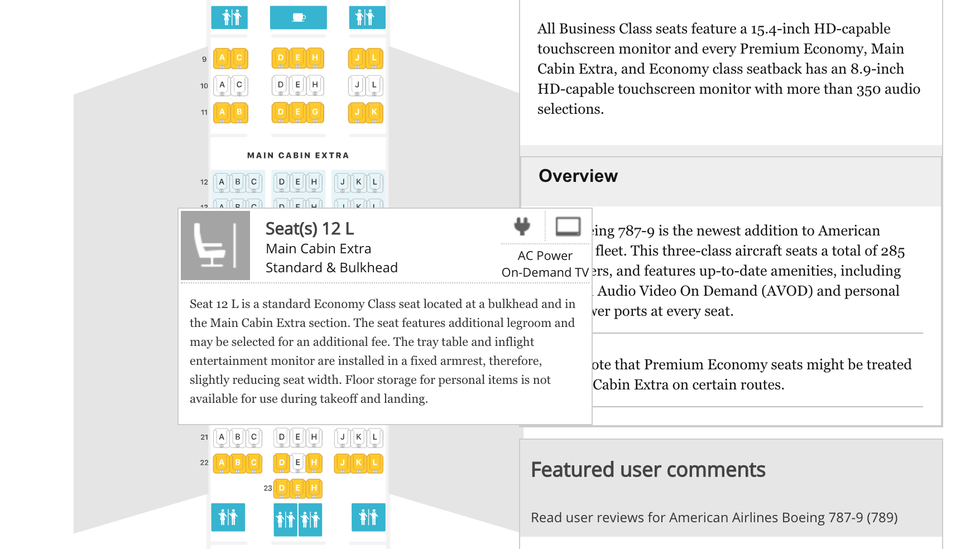
Task: Choose white seat 22 E
Action: pyautogui.click(x=298, y=463)
